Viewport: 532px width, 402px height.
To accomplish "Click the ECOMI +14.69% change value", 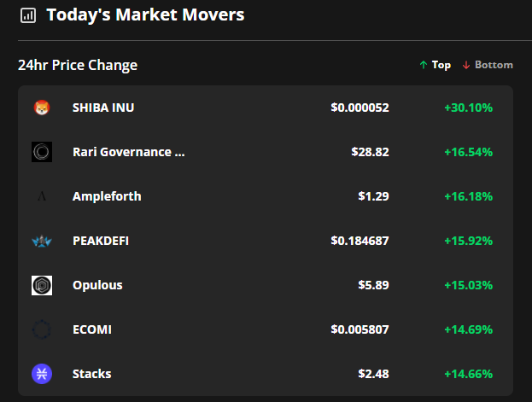I will (468, 329).
